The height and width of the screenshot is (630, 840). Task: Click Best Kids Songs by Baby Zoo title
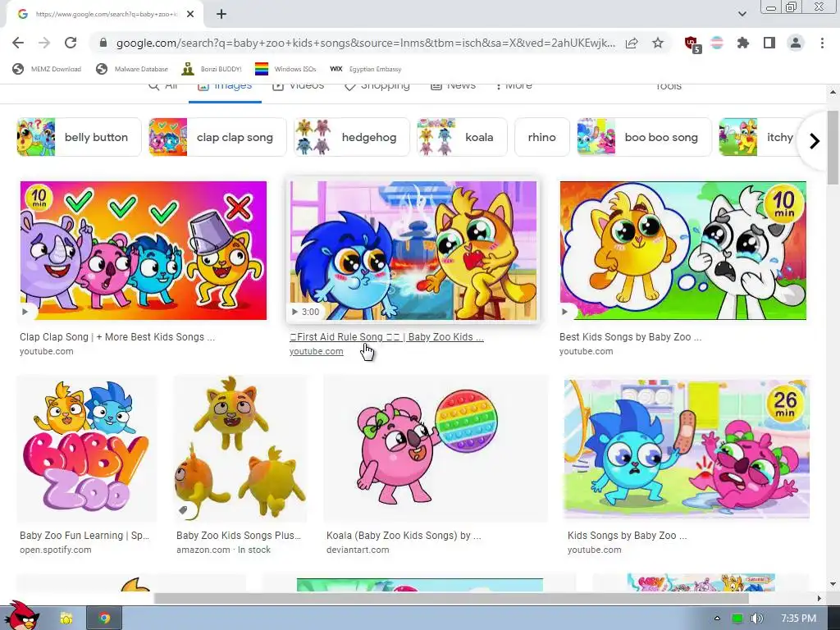pos(631,337)
